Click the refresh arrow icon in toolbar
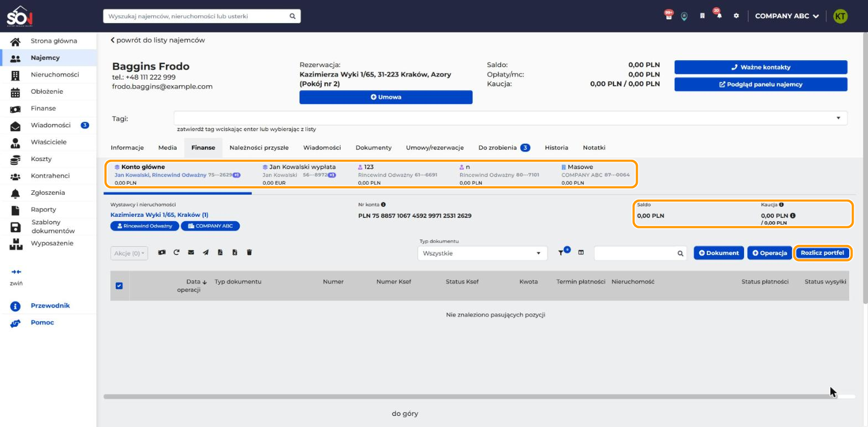The image size is (868, 427). (x=177, y=252)
